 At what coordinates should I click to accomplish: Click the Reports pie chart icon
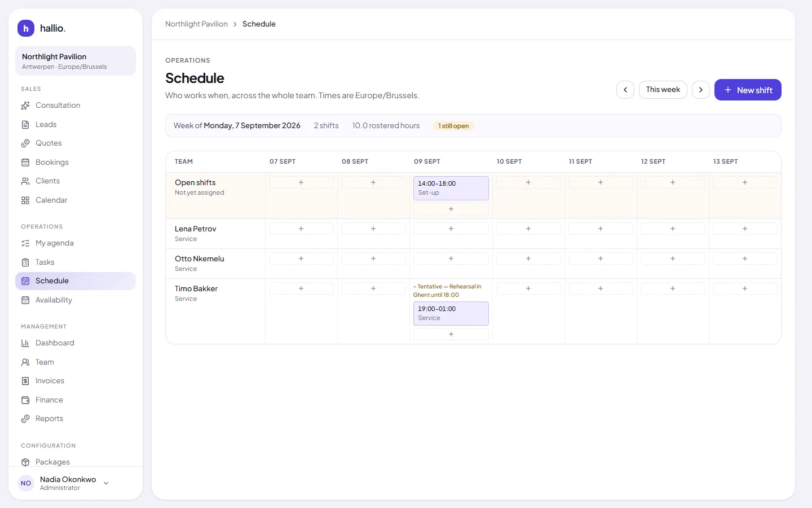[25, 419]
